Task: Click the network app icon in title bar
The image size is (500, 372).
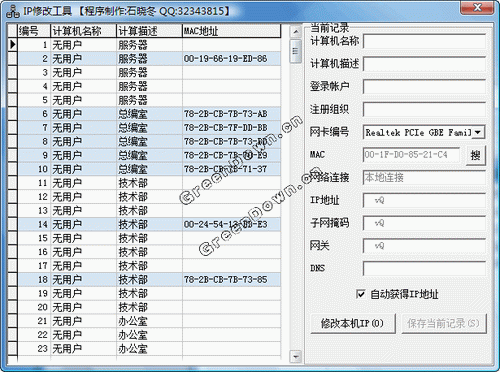Action: click(12, 12)
